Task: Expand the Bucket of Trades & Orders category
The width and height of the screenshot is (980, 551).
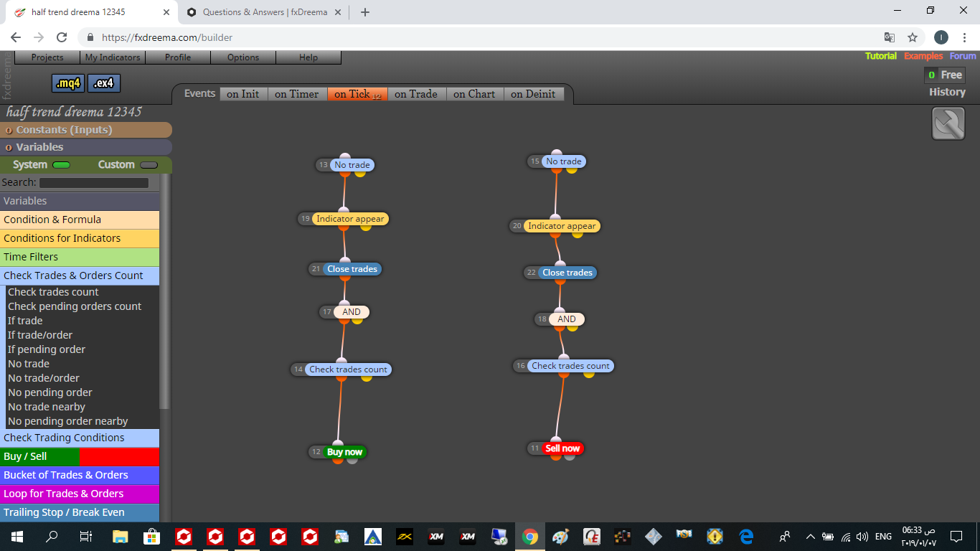Action: click(x=80, y=475)
